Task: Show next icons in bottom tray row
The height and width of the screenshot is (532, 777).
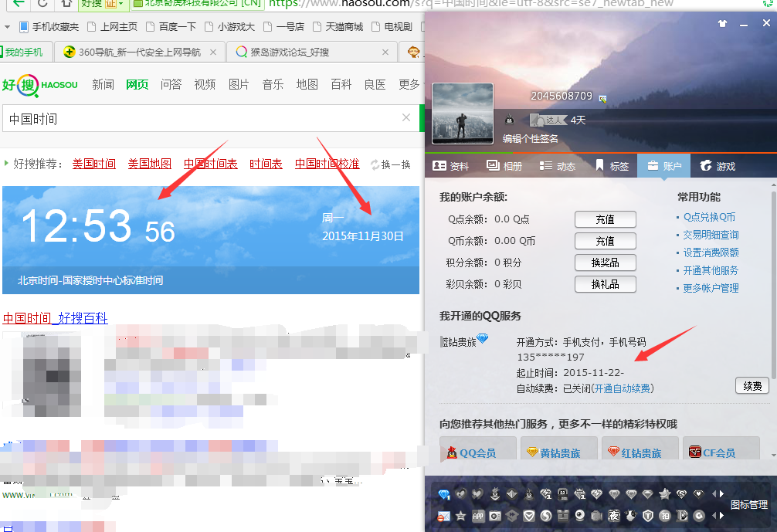Action: (722, 516)
